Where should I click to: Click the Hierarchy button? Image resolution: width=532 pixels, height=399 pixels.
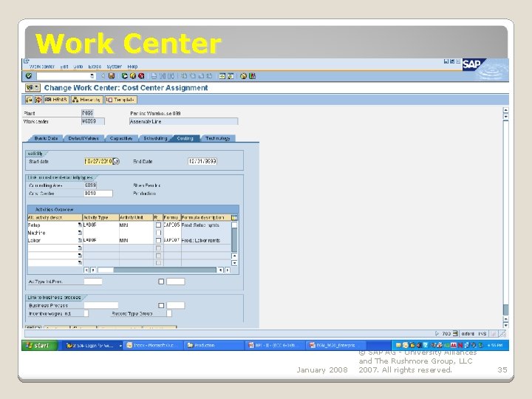click(86, 100)
